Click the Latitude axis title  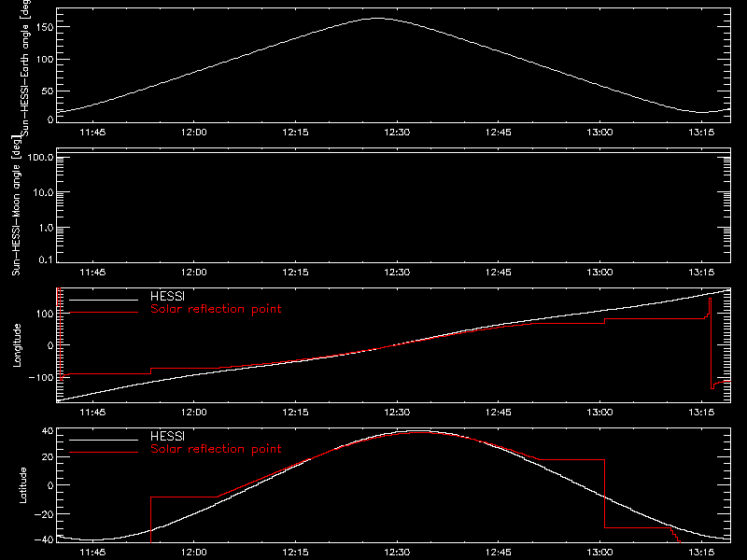pos(22,485)
